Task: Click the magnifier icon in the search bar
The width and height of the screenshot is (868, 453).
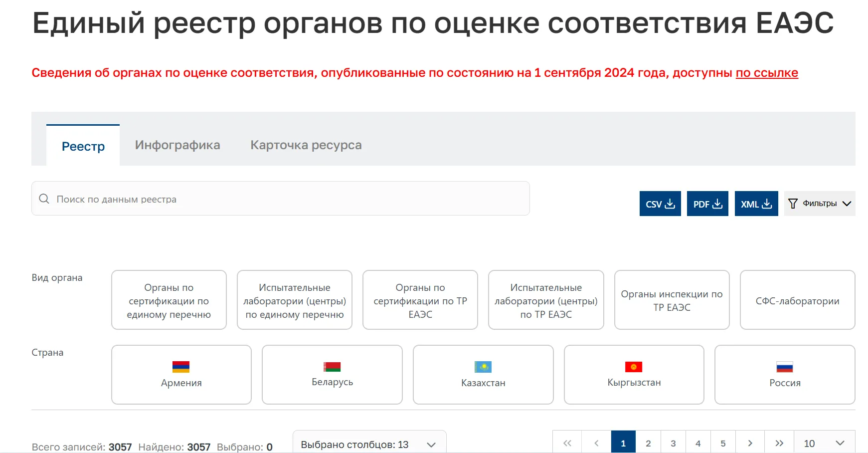Action: [44, 199]
